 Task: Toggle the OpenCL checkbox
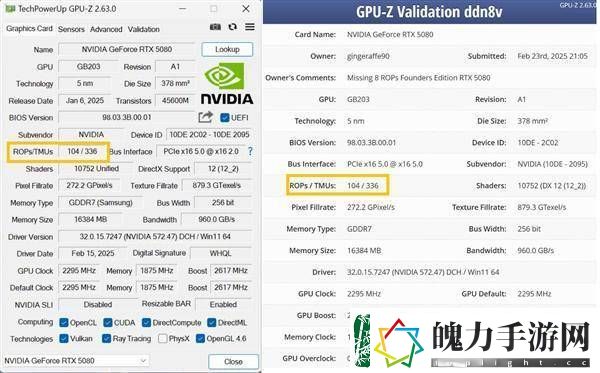tap(64, 323)
